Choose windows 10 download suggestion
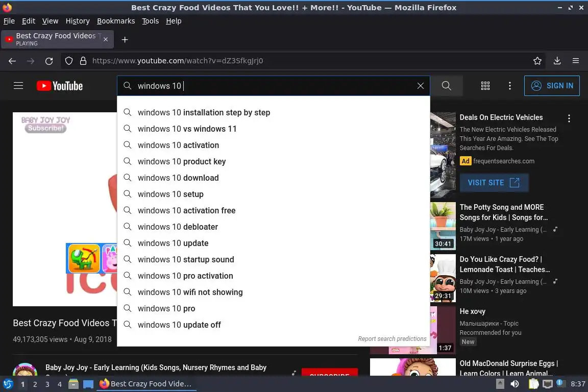The width and height of the screenshot is (588, 392). coord(274,178)
